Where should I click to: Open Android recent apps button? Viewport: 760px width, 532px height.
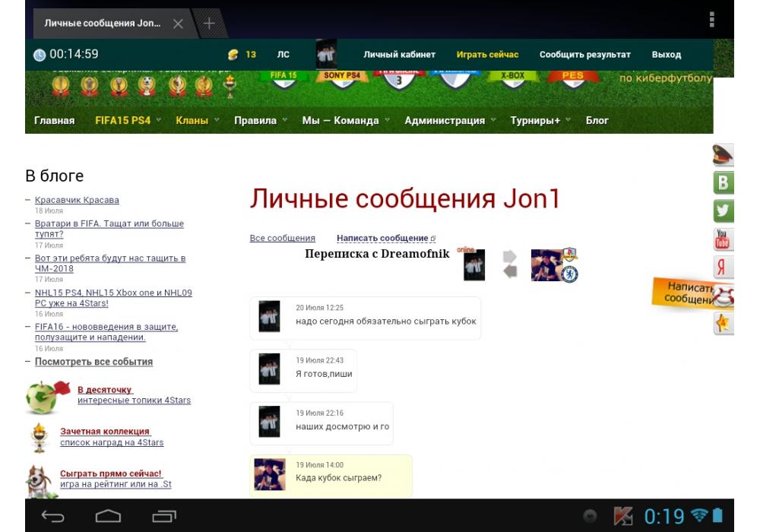point(164,517)
